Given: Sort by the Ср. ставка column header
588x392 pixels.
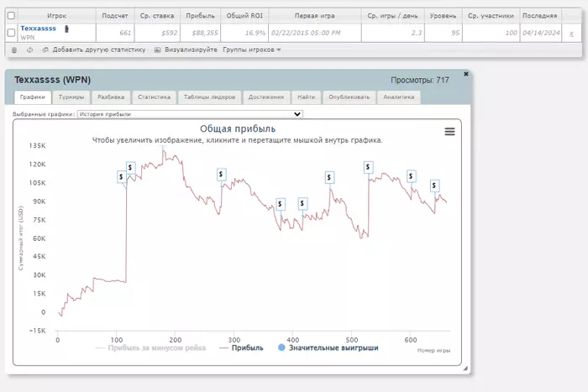Looking at the screenshot, I should 157,16.
